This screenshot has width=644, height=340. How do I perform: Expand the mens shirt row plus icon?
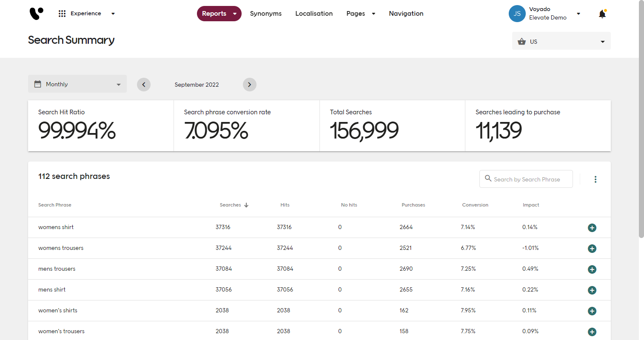(x=592, y=290)
